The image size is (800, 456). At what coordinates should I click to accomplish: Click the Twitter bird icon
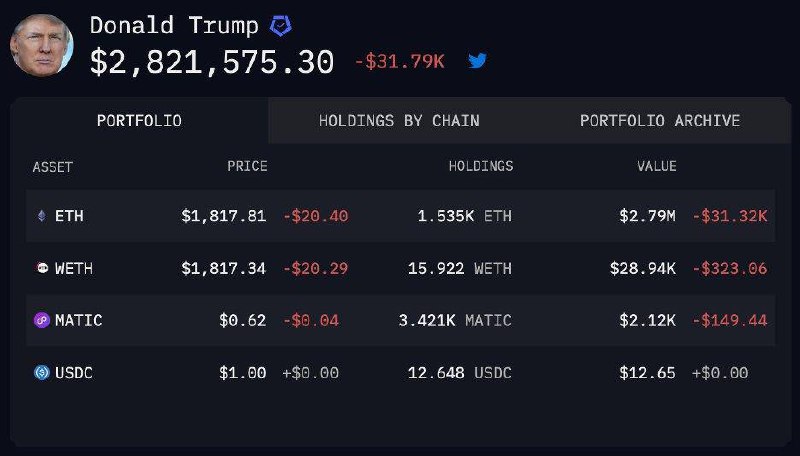[478, 61]
